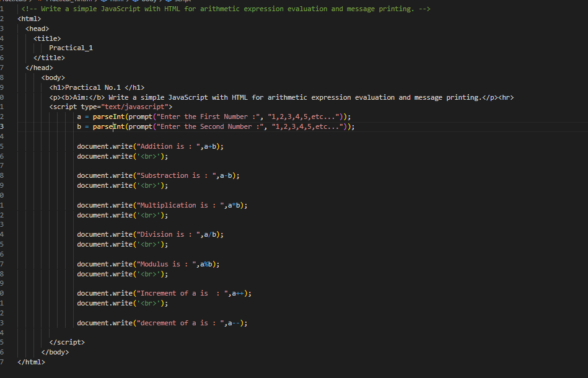Click the opening <body> tag
Viewport: 588px width, 378px height.
[x=53, y=77]
